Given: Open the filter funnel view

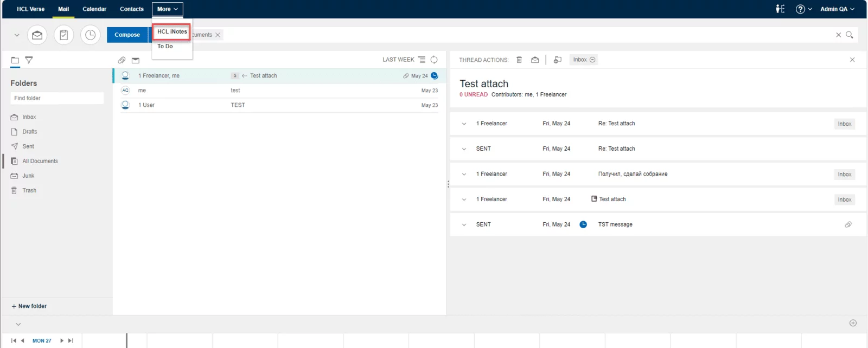Looking at the screenshot, I should point(29,60).
